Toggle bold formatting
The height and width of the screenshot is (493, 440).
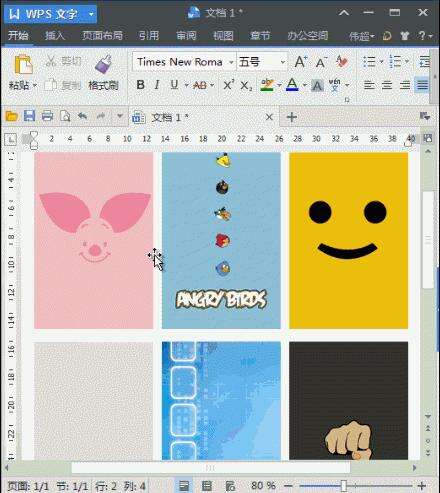pos(141,85)
